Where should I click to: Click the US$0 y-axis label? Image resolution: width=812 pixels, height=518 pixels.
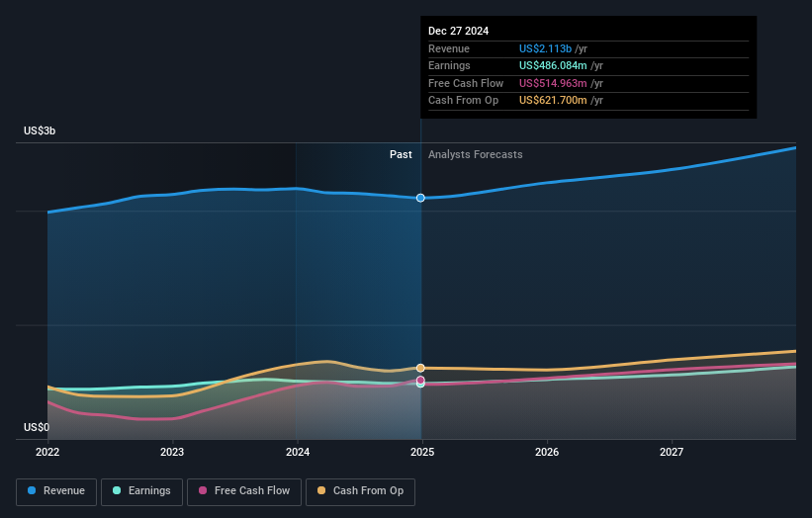pos(37,427)
